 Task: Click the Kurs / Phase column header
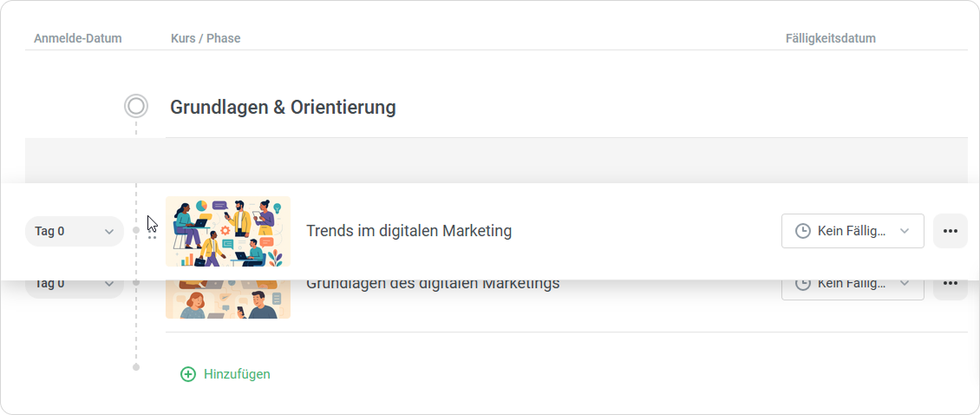pyautogui.click(x=206, y=38)
